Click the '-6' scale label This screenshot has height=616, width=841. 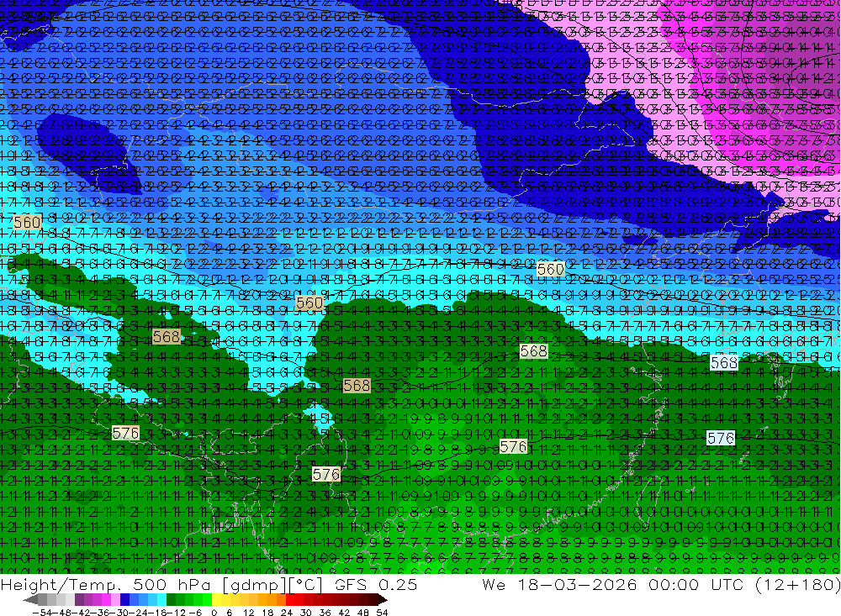195,613
